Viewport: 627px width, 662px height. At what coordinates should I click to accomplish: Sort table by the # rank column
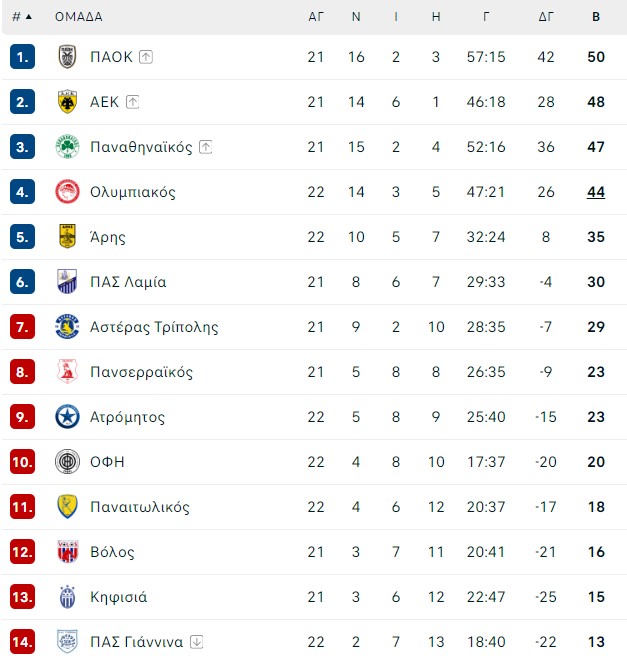coord(22,17)
